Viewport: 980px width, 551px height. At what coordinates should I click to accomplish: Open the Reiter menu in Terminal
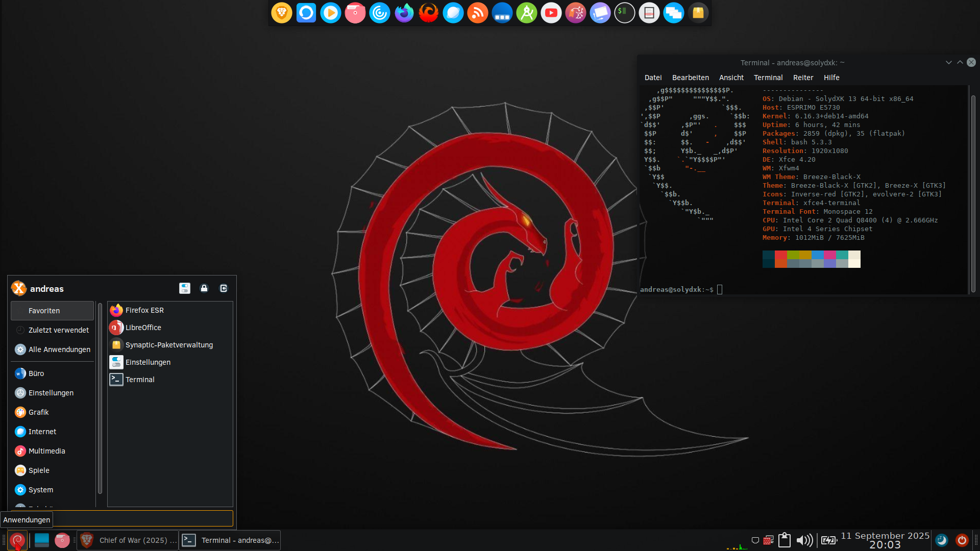coord(803,78)
